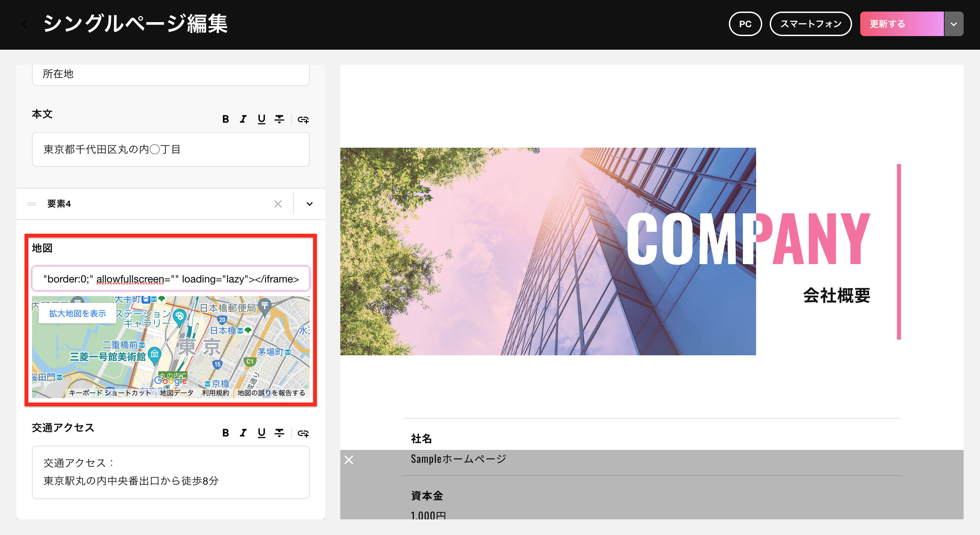
Task: Click the 地図 iframe code field
Action: click(170, 278)
